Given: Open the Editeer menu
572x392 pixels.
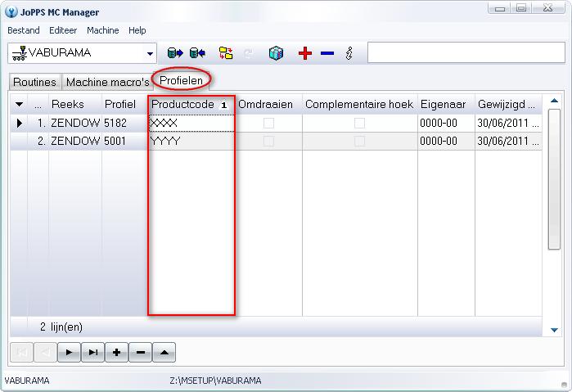Looking at the screenshot, I should pos(63,30).
